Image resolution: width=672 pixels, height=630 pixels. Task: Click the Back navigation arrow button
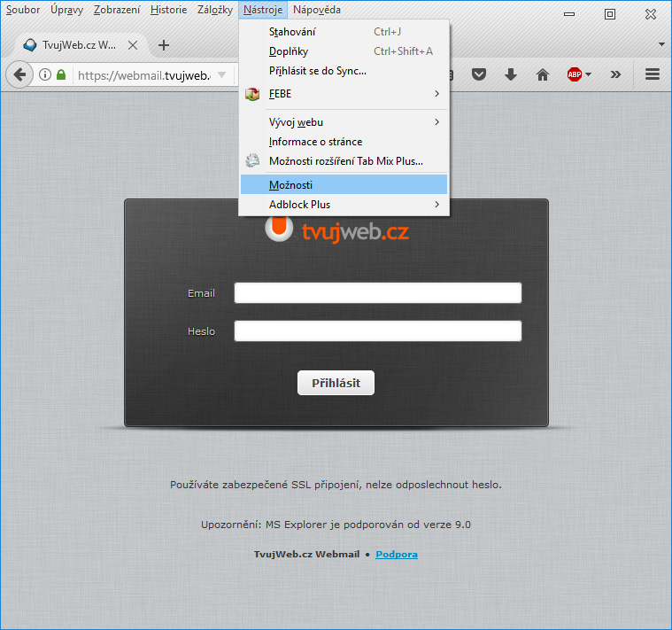tap(19, 75)
